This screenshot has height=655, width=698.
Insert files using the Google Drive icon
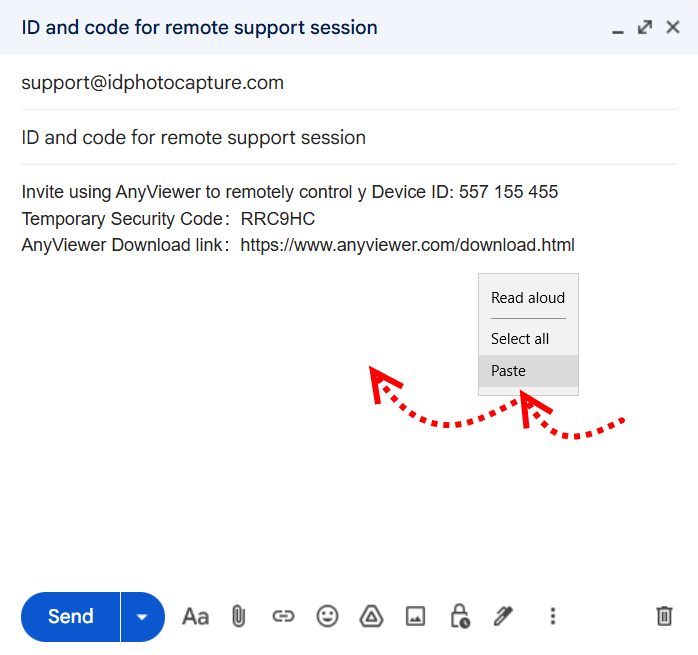pyautogui.click(x=371, y=616)
